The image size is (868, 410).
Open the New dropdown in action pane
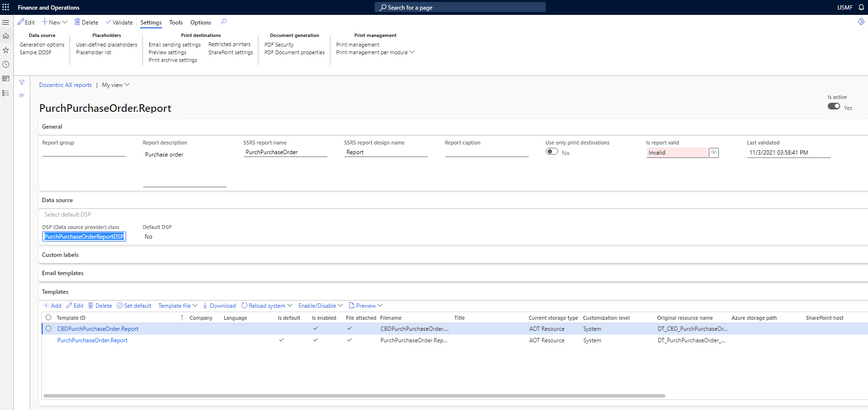tap(54, 22)
